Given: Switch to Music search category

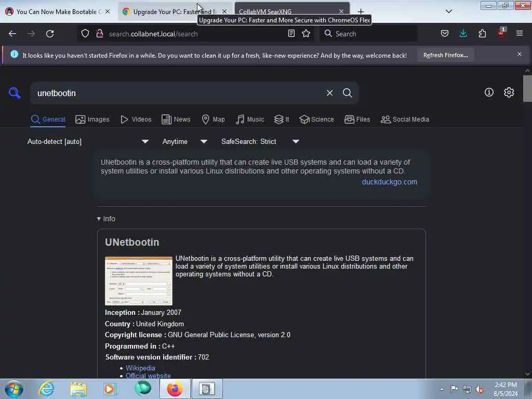Looking at the screenshot, I should pos(250,119).
